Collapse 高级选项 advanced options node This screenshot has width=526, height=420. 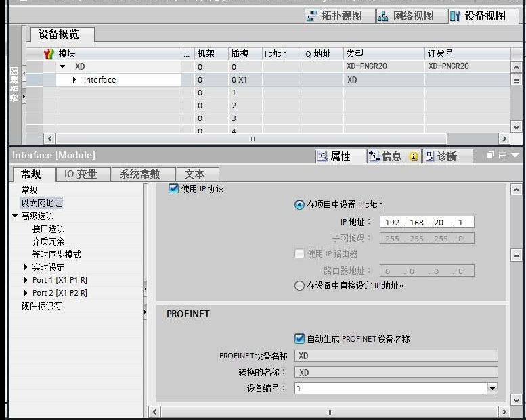(15, 216)
